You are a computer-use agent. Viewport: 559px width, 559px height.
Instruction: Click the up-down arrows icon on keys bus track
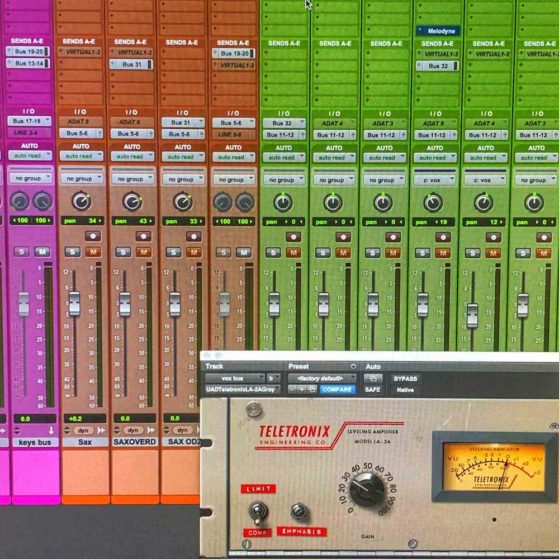point(17,431)
